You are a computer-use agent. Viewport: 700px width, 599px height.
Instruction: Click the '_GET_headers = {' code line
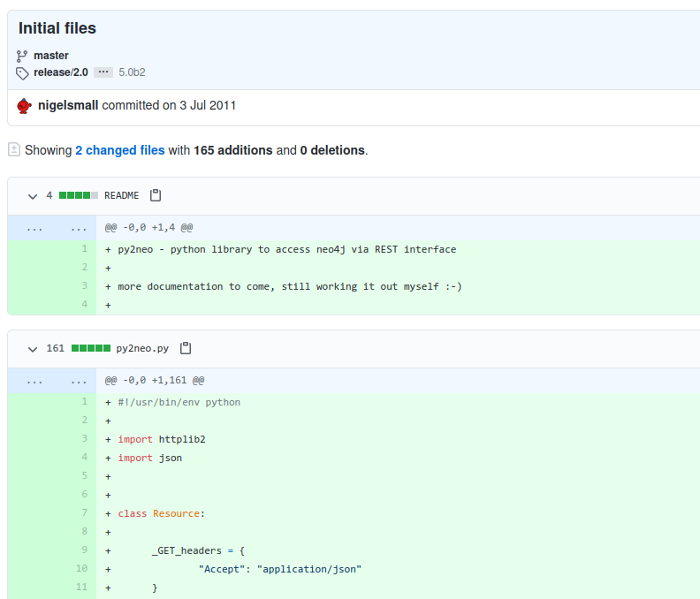pyautogui.click(x=199, y=550)
